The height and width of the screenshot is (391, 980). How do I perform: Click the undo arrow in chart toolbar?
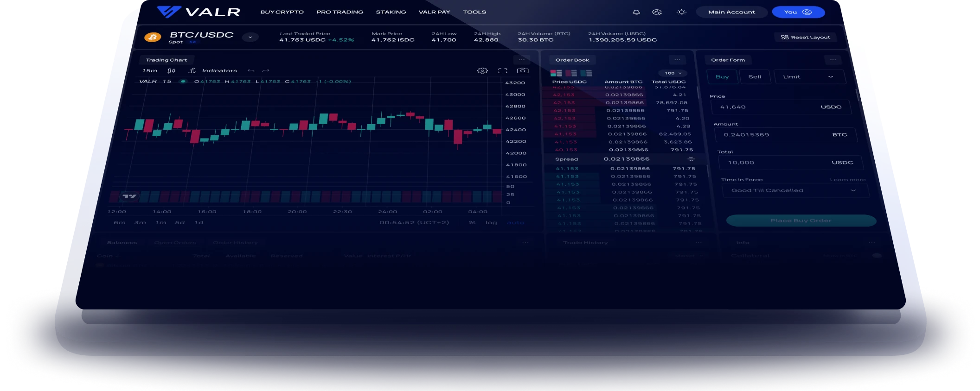click(x=251, y=71)
